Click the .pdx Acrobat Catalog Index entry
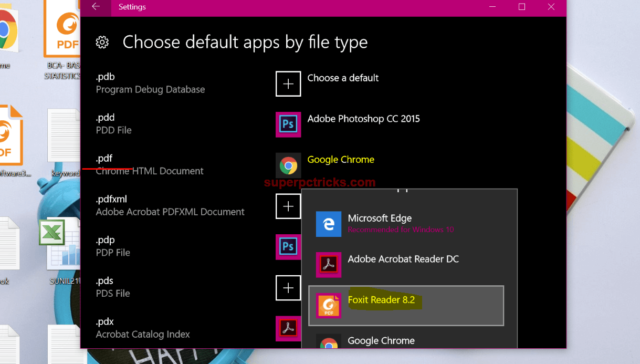 142,328
